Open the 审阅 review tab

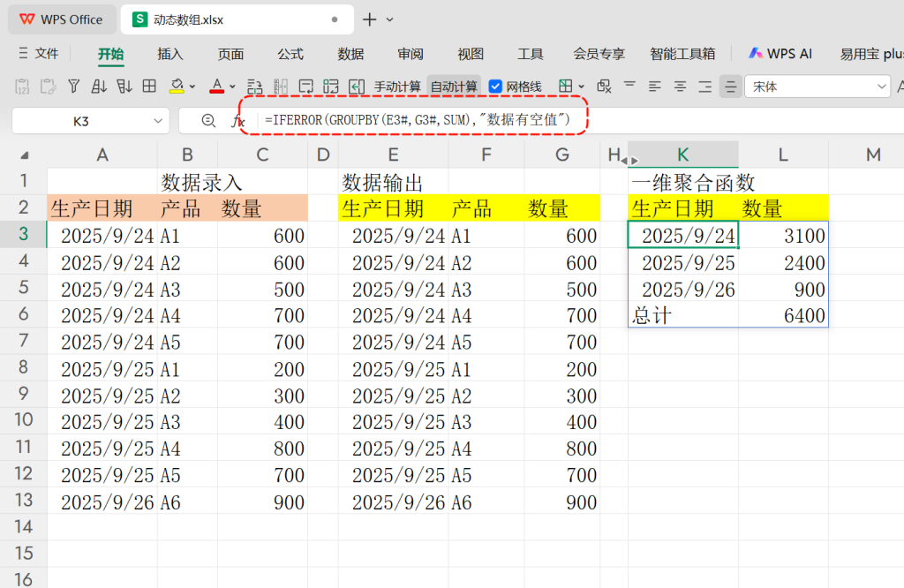click(x=411, y=54)
